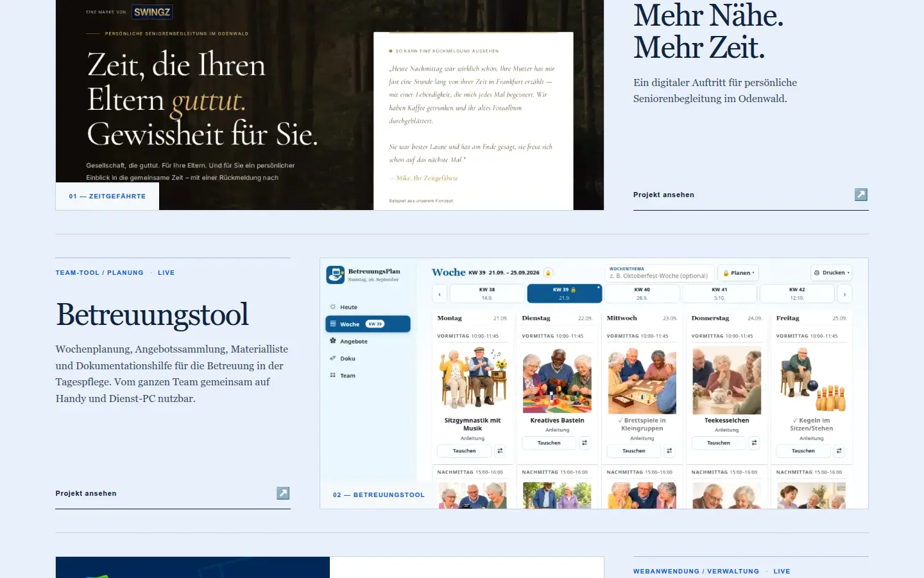Open arrow icon beside Betreuungstool 'Projekt ansehen'

[283, 493]
